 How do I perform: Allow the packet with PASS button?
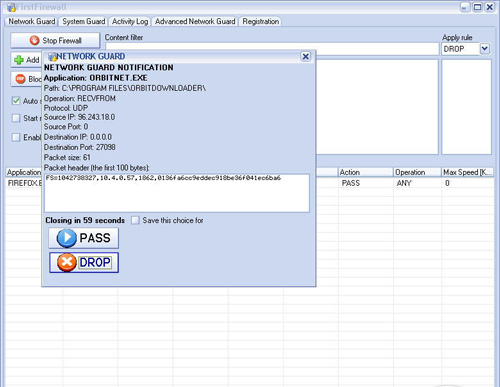click(84, 238)
